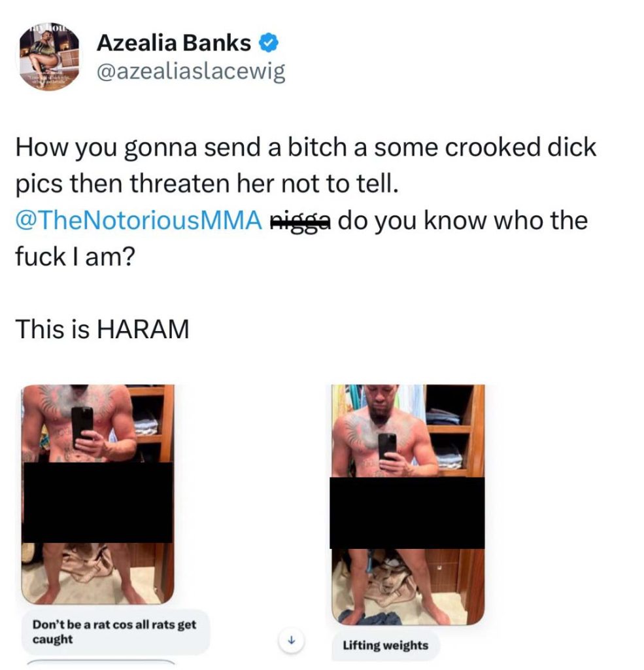
Task: Open the @TheNotoriousMMA mention
Action: [x=139, y=220]
